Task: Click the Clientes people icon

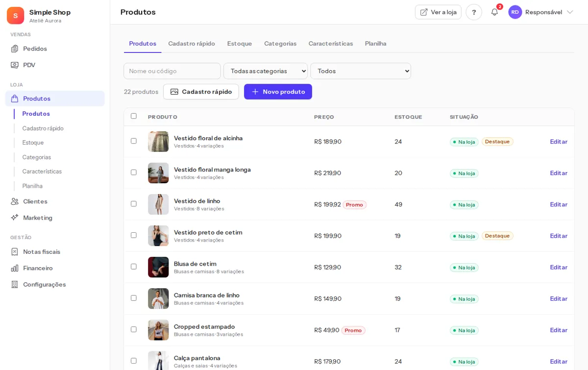Action: point(15,201)
